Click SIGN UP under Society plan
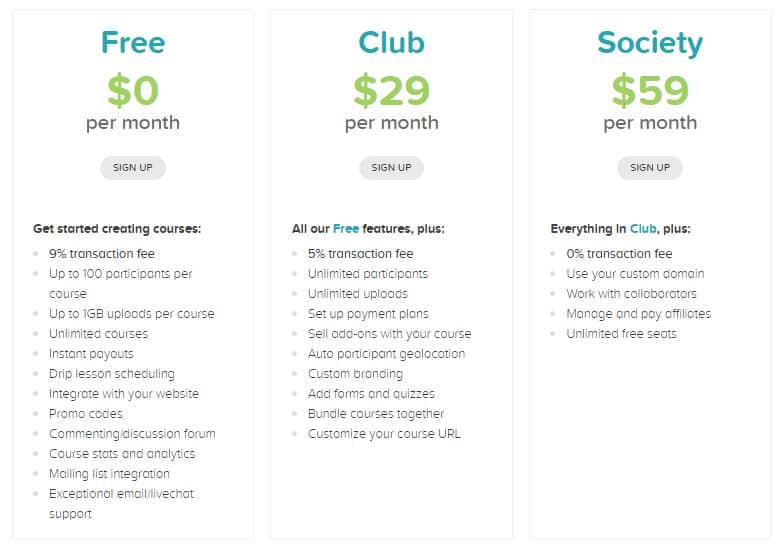Viewport: 784px width, 552px height. click(x=650, y=168)
